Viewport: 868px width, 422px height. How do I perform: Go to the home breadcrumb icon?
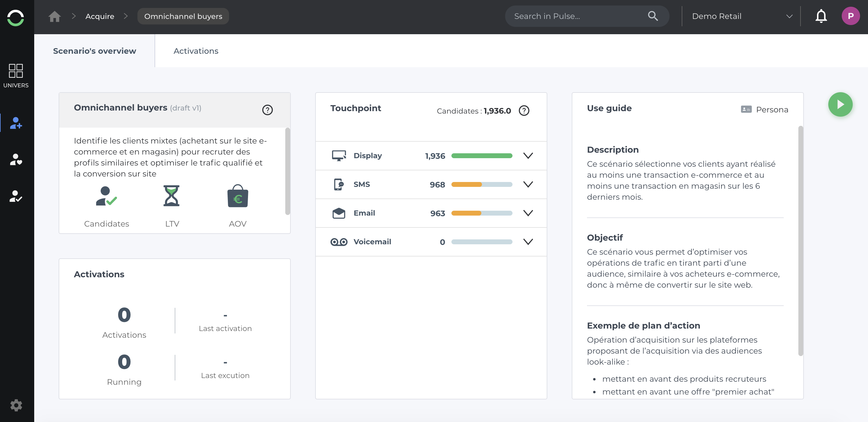[54, 16]
